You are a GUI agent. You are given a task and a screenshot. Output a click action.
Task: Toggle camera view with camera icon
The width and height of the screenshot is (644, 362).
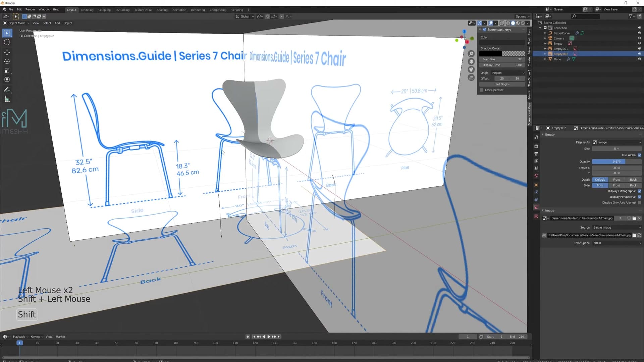tap(471, 70)
